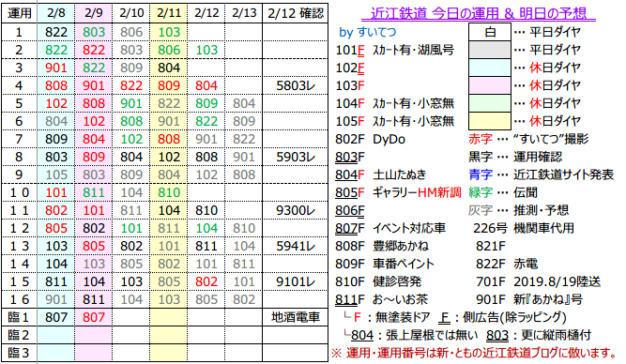Viewport: 626px width, 364px height.
Task: Click the 811F お〜いお茶 legend entry
Action: tap(382, 299)
